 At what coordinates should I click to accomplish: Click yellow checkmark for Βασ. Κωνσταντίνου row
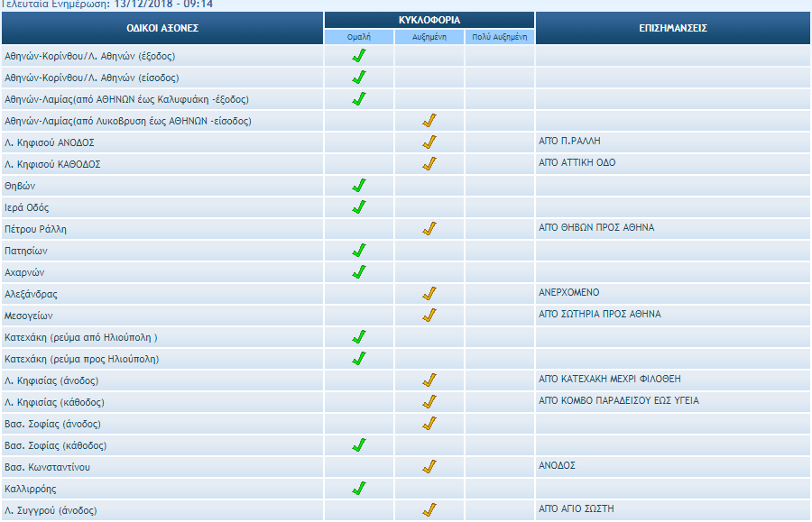coord(429,467)
